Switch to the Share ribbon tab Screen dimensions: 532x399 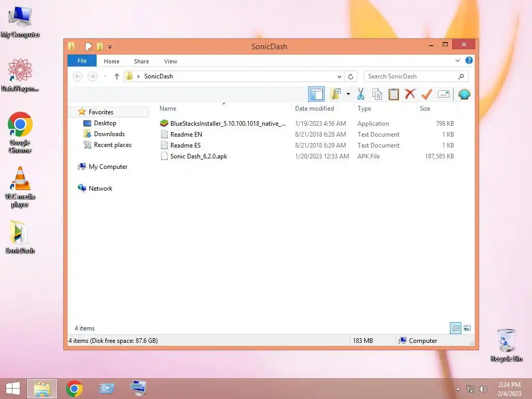tap(141, 61)
